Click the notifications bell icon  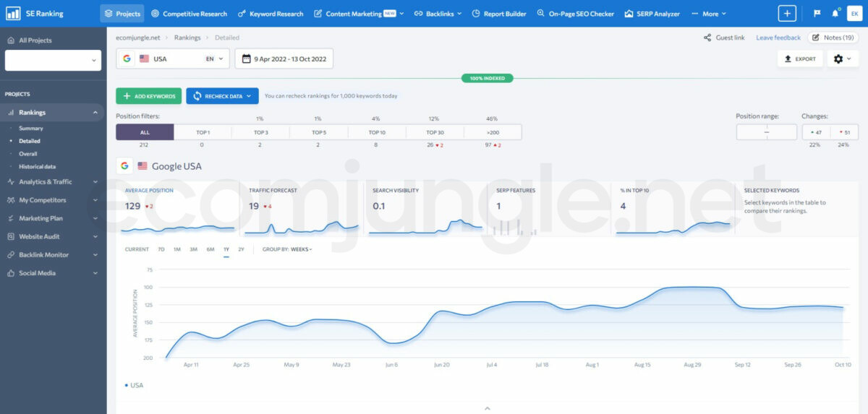pyautogui.click(x=835, y=14)
